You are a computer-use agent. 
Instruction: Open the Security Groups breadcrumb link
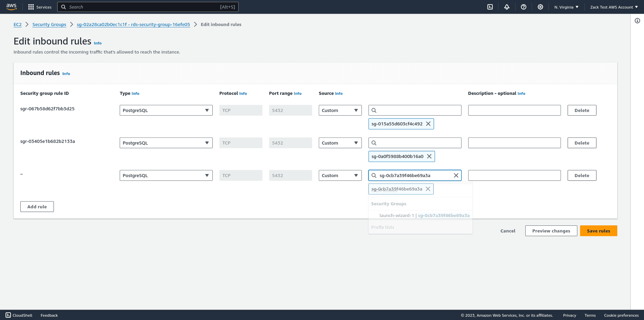(x=49, y=24)
